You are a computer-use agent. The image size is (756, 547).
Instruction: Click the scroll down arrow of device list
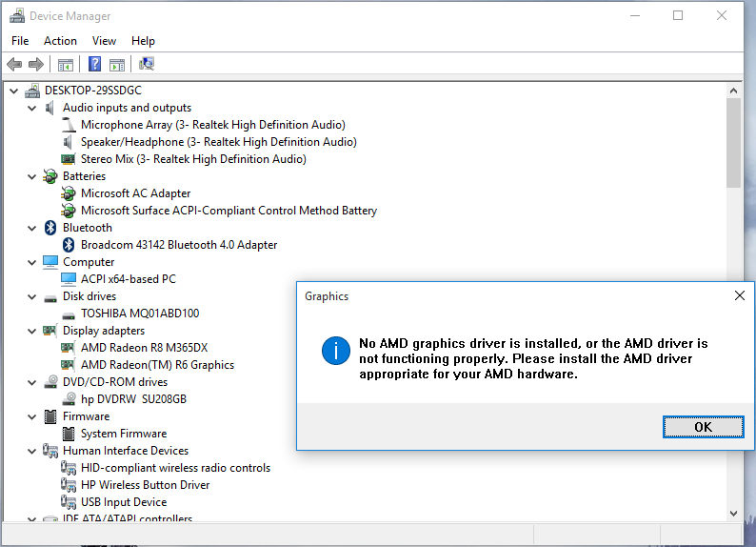[x=733, y=514]
